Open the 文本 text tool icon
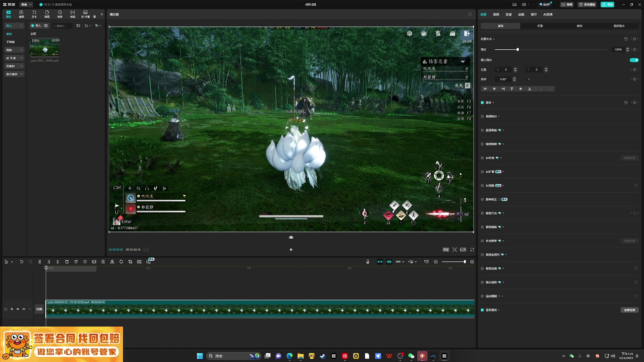Screen dimensions: 644x362 point(34,14)
